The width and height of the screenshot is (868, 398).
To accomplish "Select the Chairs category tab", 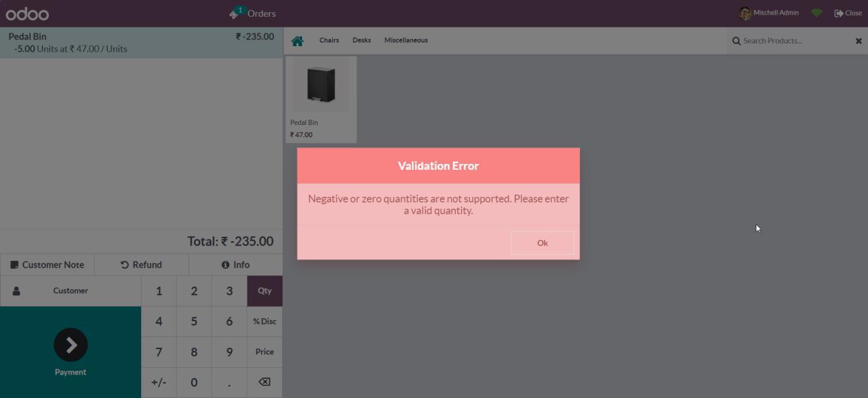I will [x=329, y=40].
